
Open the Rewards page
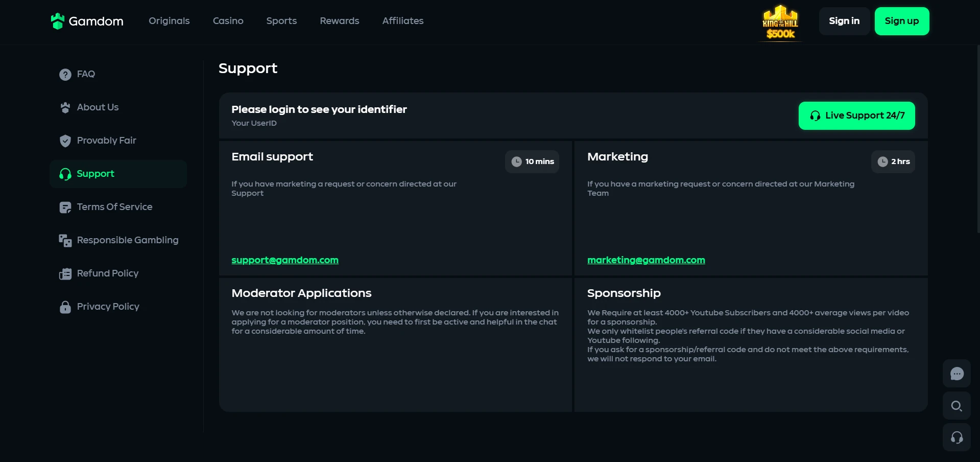coord(340,21)
